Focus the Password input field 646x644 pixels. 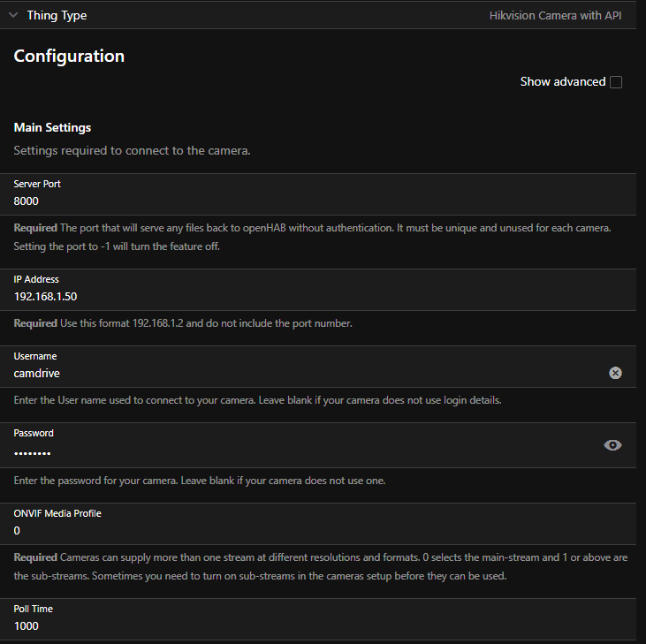tap(265, 452)
